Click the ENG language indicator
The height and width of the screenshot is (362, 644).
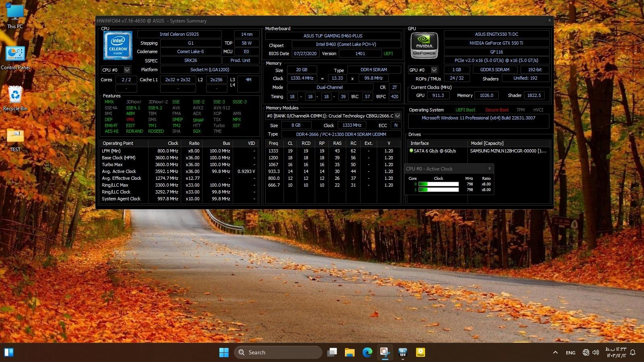point(570,353)
